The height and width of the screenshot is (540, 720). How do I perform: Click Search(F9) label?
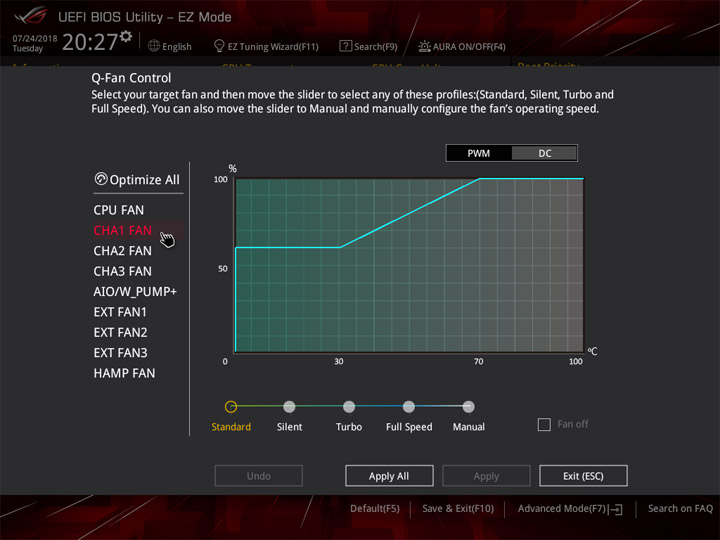(x=376, y=46)
